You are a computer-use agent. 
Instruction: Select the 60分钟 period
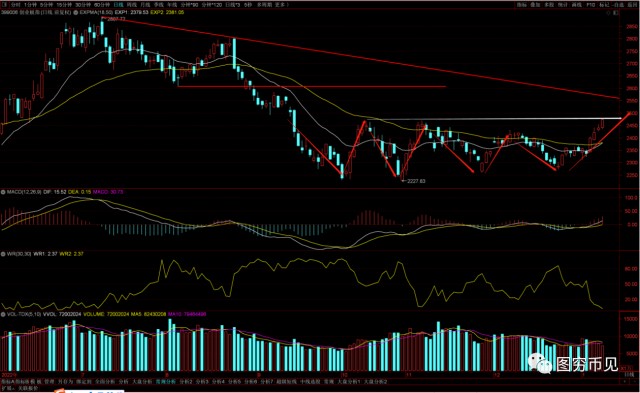[102, 4]
